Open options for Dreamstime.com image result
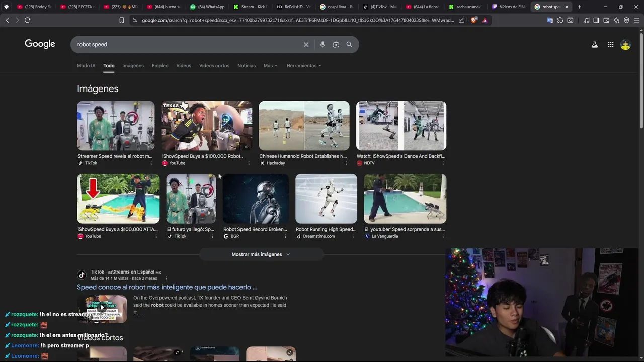This screenshot has height=362, width=644. click(354, 236)
